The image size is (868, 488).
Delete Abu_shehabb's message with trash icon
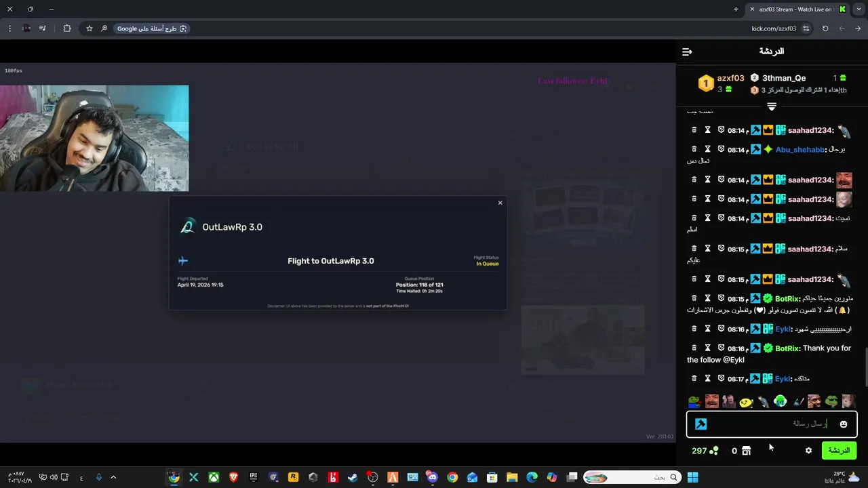[694, 149]
